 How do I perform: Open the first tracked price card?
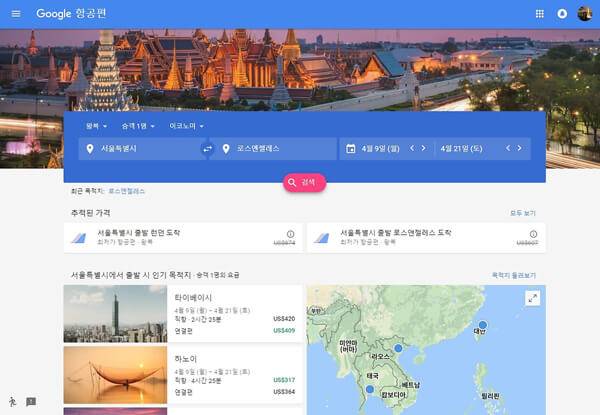coord(183,238)
